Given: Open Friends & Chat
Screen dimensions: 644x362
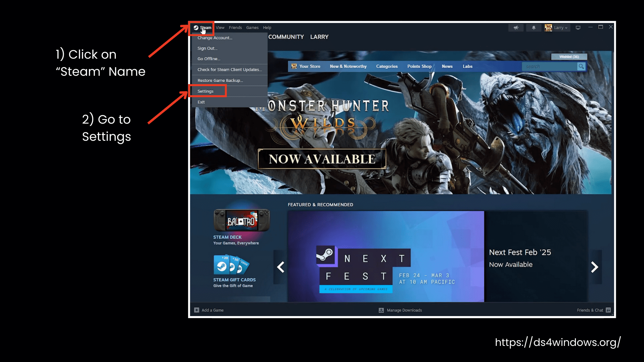Looking at the screenshot, I should click(x=590, y=310).
